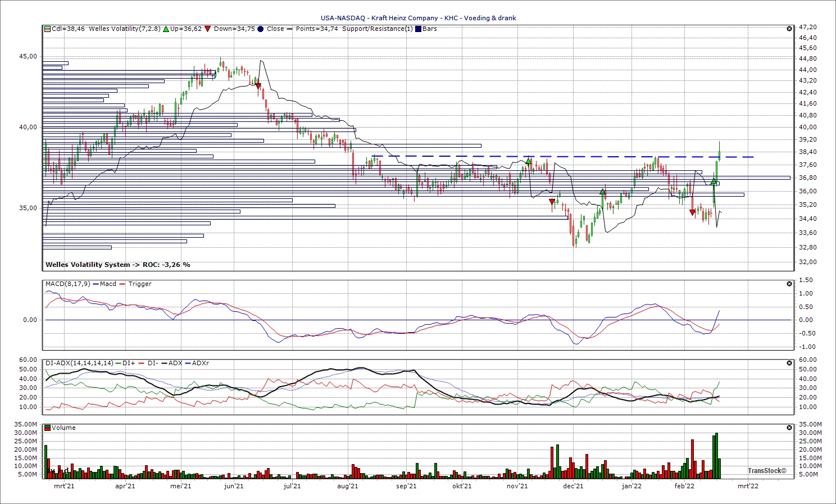
Task: Click the blue Macd line legend marker
Action: coord(96,284)
